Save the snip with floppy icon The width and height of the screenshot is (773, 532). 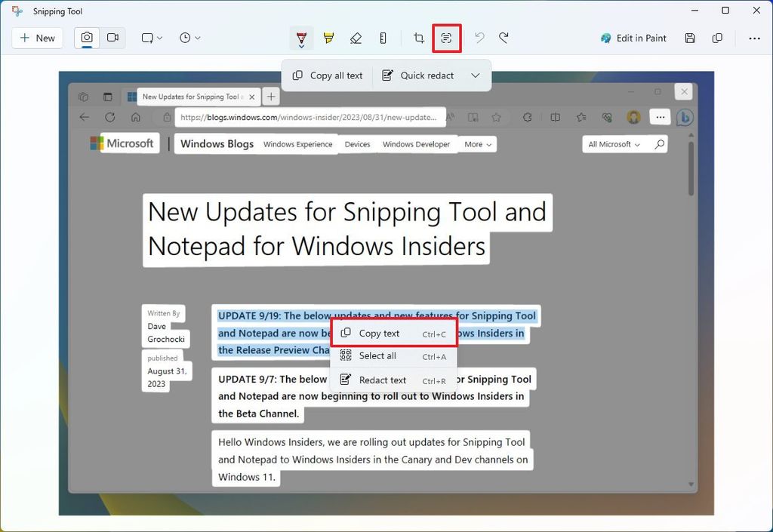[x=690, y=38]
